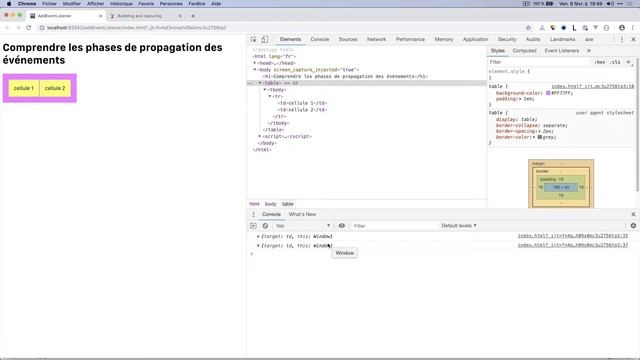Open DevTools customize three-dot menu
The height and width of the screenshot is (360, 640).
pos(622,40)
